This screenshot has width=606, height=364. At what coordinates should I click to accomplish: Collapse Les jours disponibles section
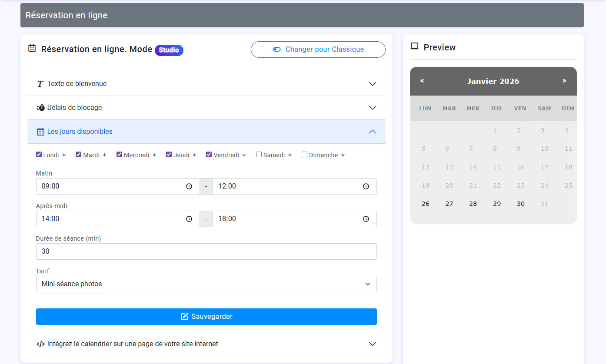(x=372, y=131)
